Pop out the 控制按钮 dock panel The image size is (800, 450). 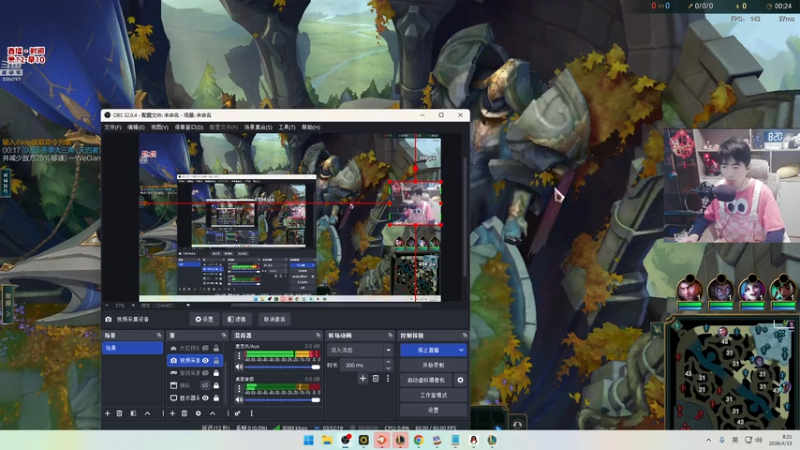click(464, 335)
